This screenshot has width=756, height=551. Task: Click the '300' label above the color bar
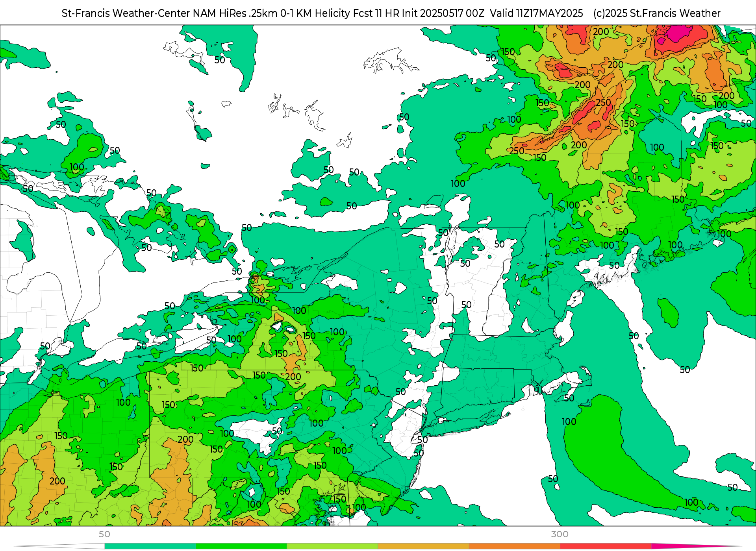coord(560,534)
